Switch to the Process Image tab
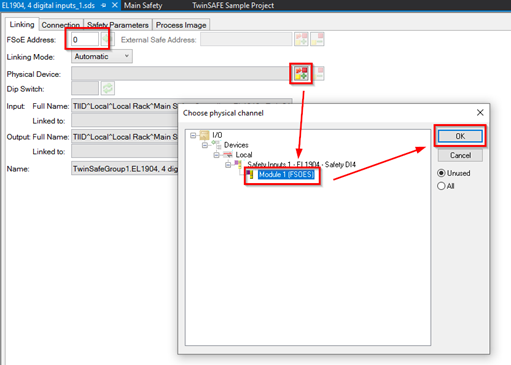Image resolution: width=511 pixels, height=365 pixels. [181, 25]
